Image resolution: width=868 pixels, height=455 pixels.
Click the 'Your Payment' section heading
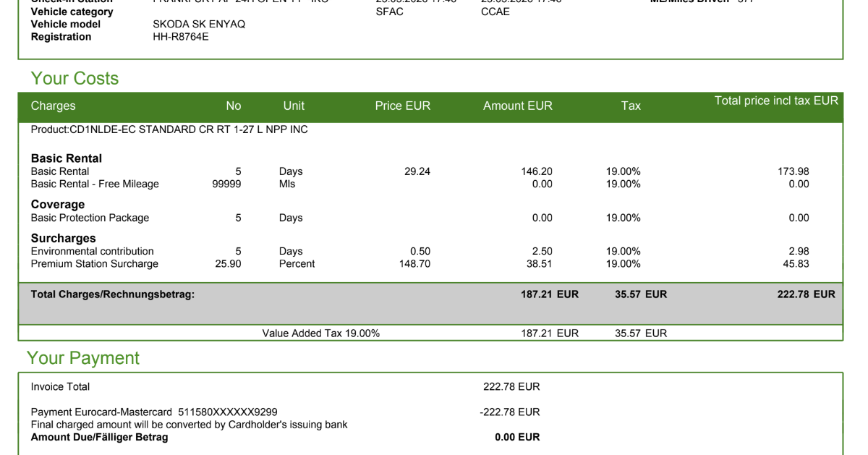(82, 357)
